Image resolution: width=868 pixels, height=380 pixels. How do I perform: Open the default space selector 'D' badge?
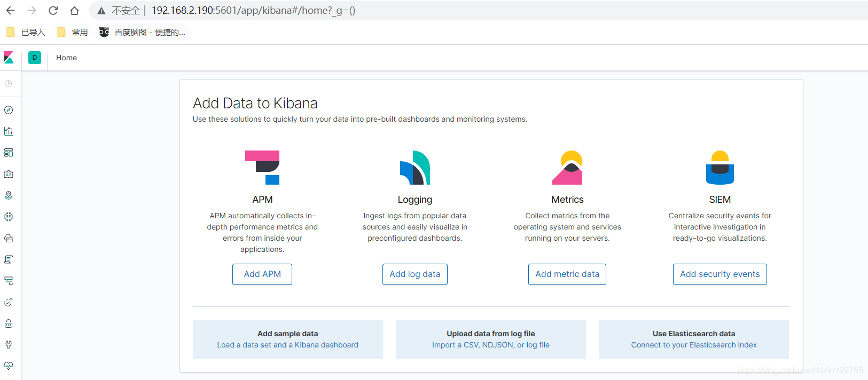pyautogui.click(x=35, y=58)
